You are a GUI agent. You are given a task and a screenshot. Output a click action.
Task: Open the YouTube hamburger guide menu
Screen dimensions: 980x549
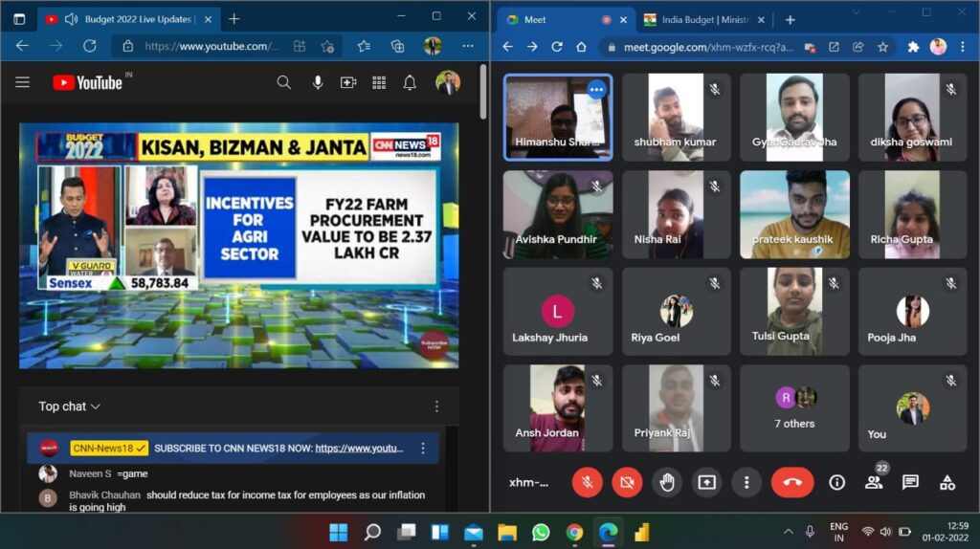(x=22, y=83)
